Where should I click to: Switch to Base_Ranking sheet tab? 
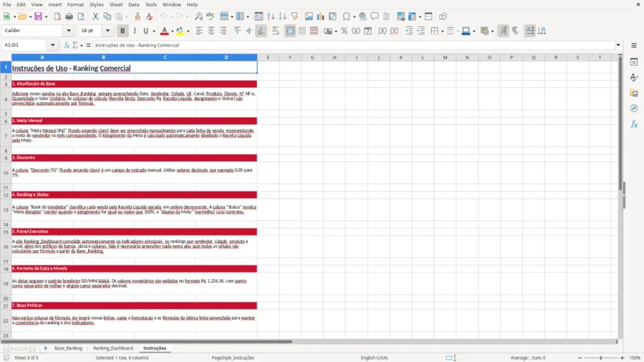[x=68, y=348]
